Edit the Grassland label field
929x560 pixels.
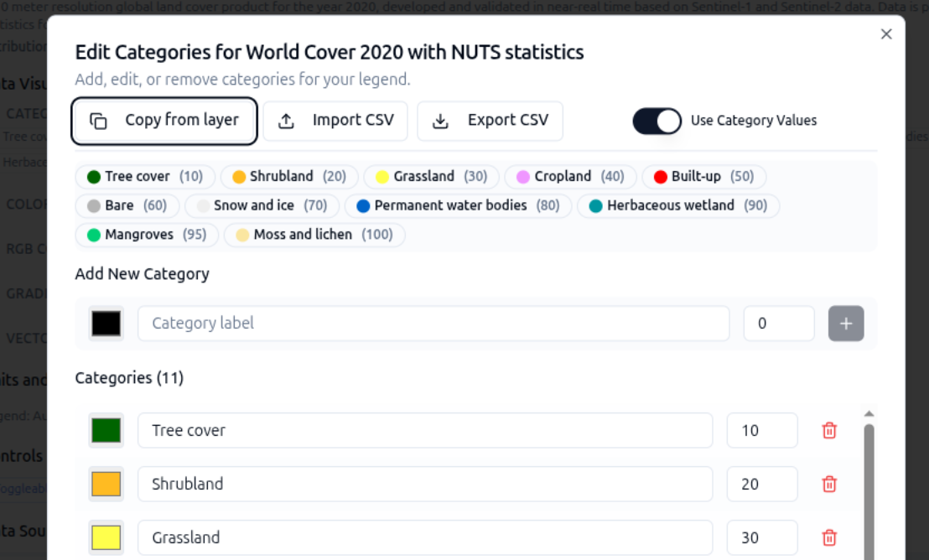click(x=425, y=538)
